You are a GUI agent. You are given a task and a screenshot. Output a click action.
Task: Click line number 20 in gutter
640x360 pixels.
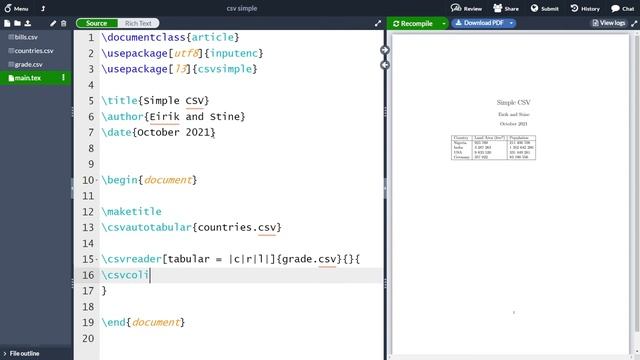pos(88,338)
